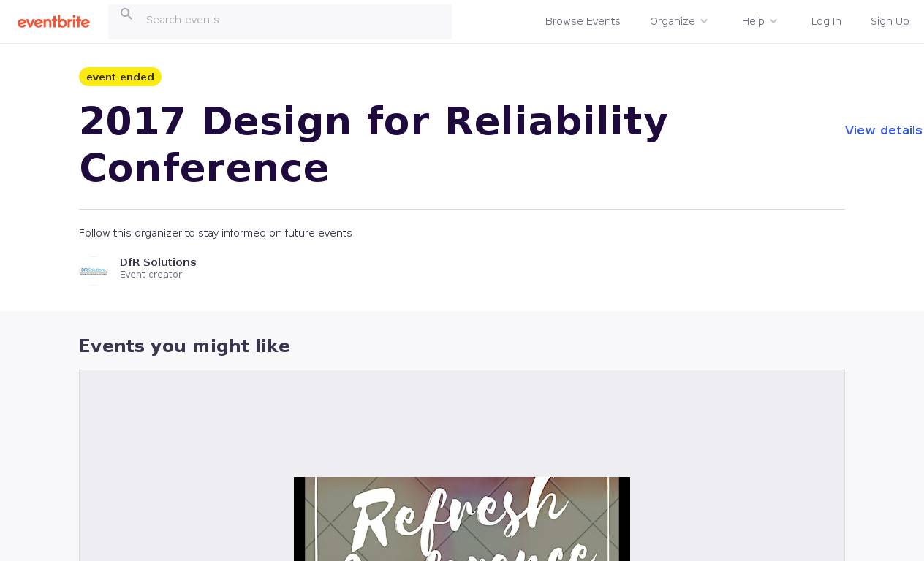The image size is (924, 561).
Task: Click the Sign Up link
Action: (890, 22)
